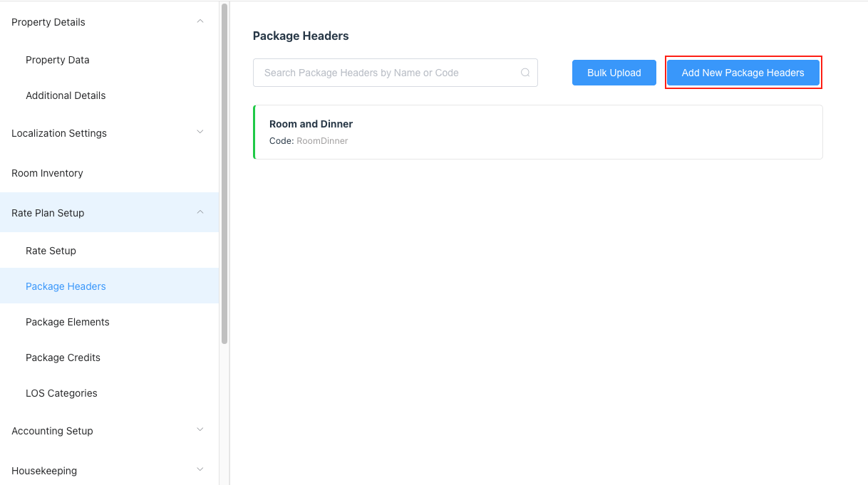This screenshot has width=868, height=485.
Task: Select Rate Setup under Rate Plan Setup
Action: pyautogui.click(x=51, y=251)
